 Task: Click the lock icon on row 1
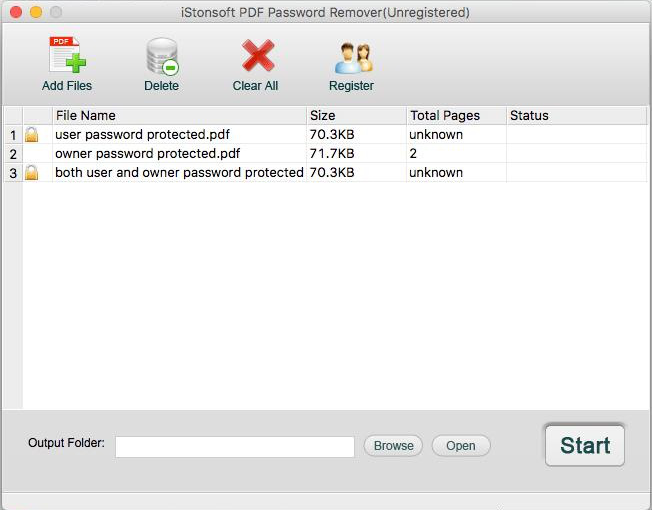(x=32, y=135)
